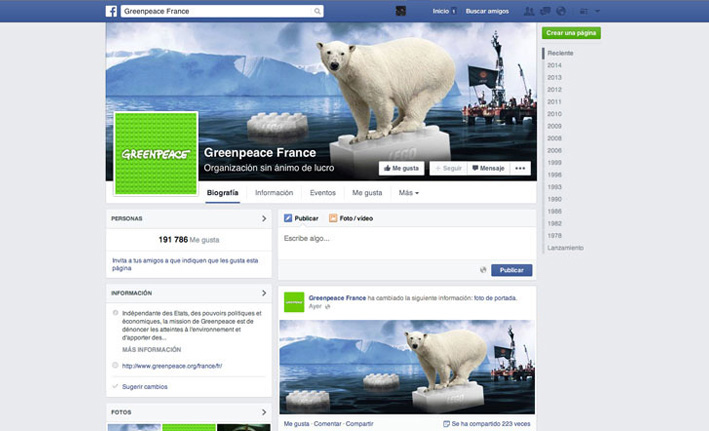Jump to Reciente in timeline
The height and width of the screenshot is (431, 709).
click(x=560, y=53)
